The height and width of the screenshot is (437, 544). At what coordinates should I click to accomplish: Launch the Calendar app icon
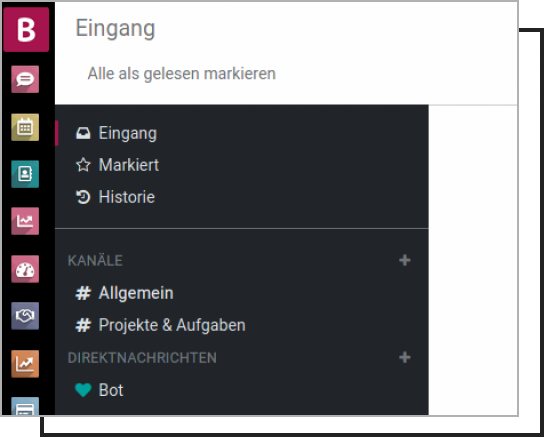tap(25, 127)
